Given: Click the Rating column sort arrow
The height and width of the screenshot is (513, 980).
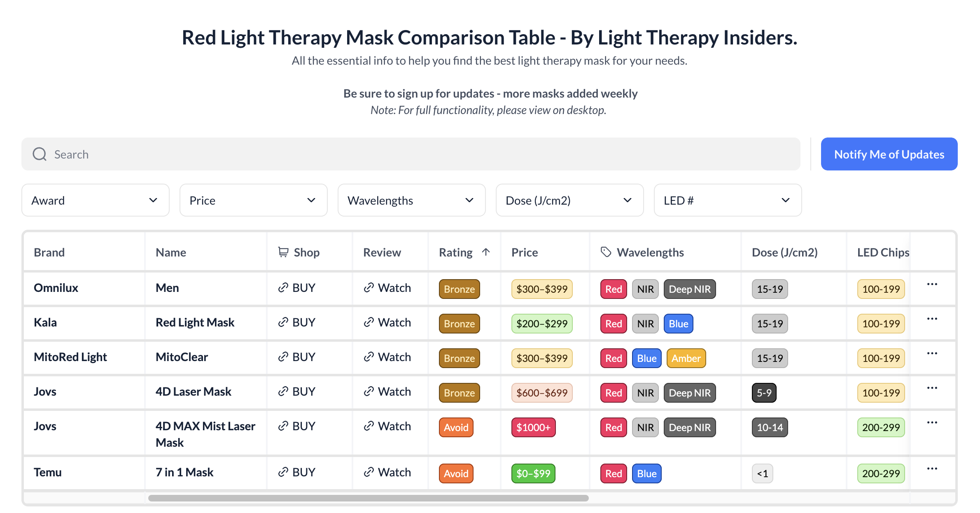Looking at the screenshot, I should coord(485,252).
